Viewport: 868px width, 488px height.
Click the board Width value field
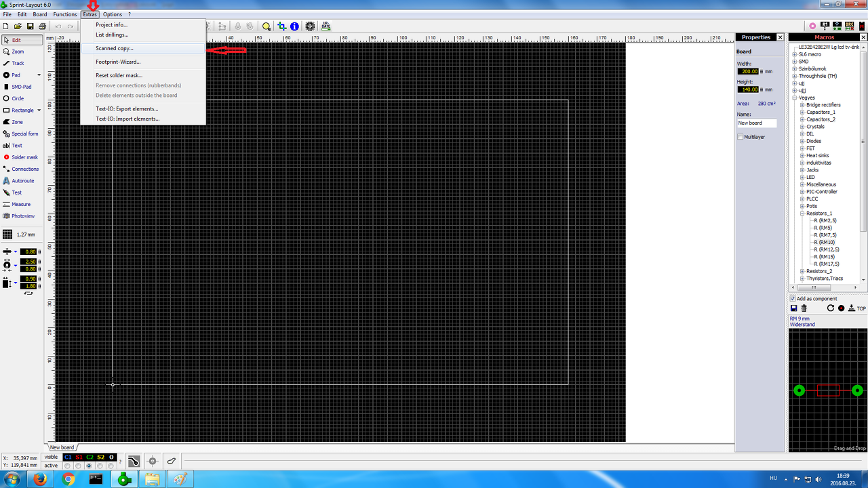(748, 71)
